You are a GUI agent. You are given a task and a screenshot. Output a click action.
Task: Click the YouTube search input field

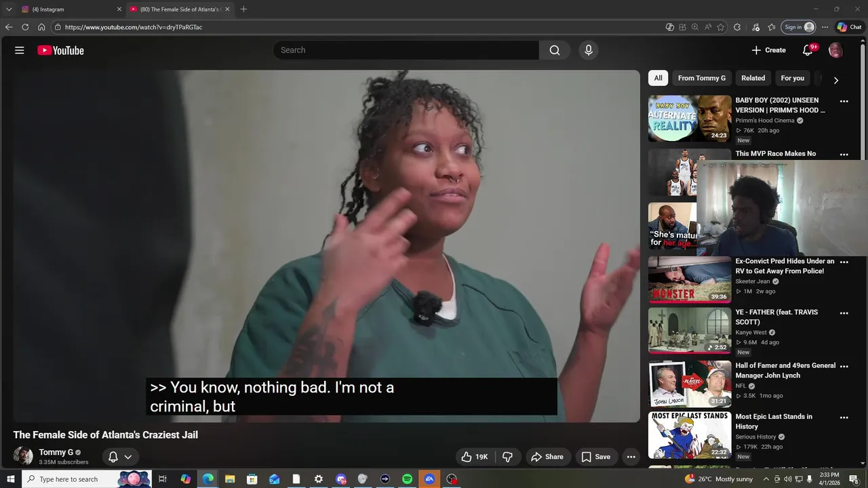[406, 50]
